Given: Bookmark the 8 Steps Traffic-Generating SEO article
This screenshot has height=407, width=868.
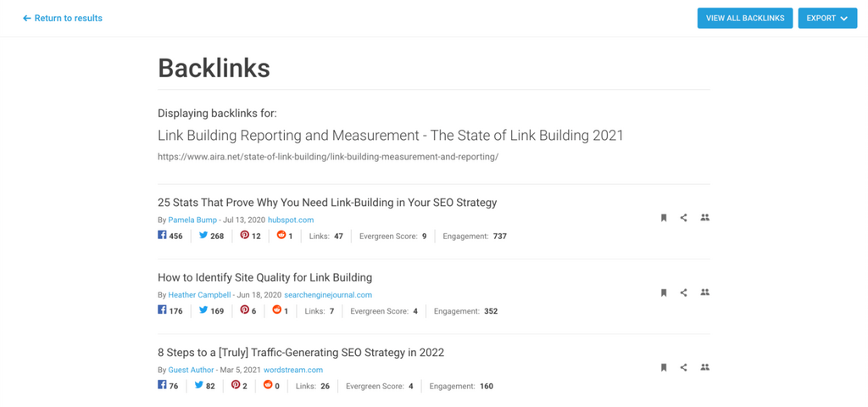Looking at the screenshot, I should 664,368.
